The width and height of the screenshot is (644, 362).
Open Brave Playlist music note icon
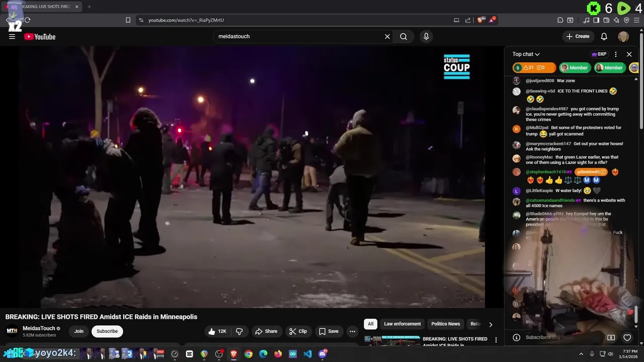pos(587,20)
